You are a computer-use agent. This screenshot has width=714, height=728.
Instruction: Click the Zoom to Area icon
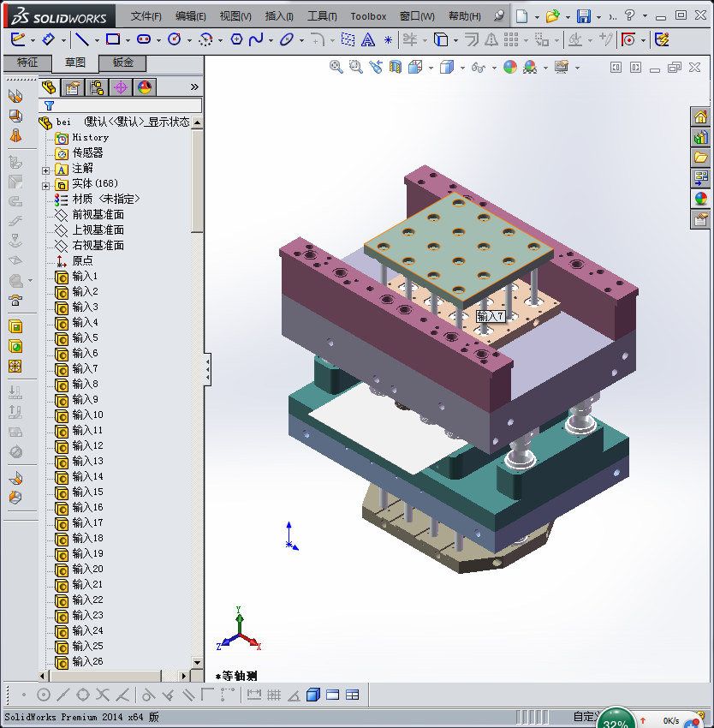[x=355, y=68]
